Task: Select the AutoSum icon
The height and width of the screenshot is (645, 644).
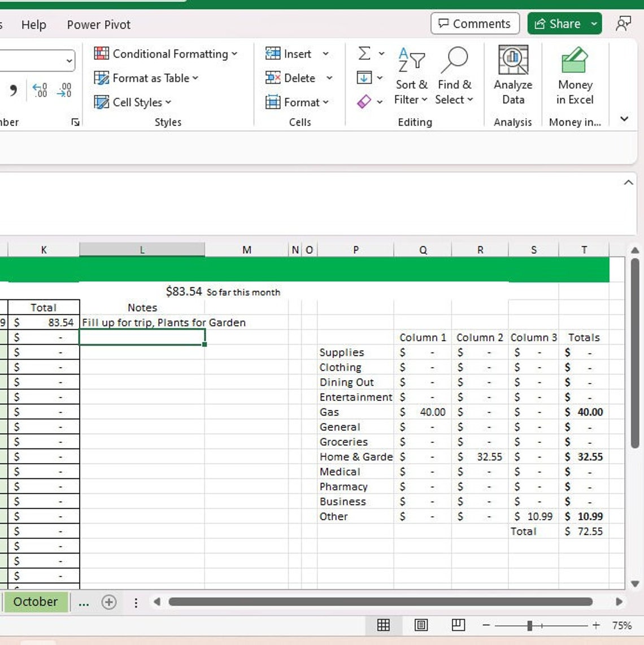Action: (364, 54)
